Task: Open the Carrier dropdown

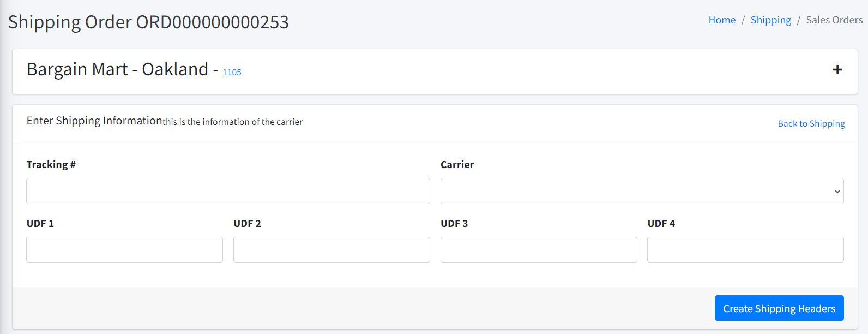Action: point(642,191)
